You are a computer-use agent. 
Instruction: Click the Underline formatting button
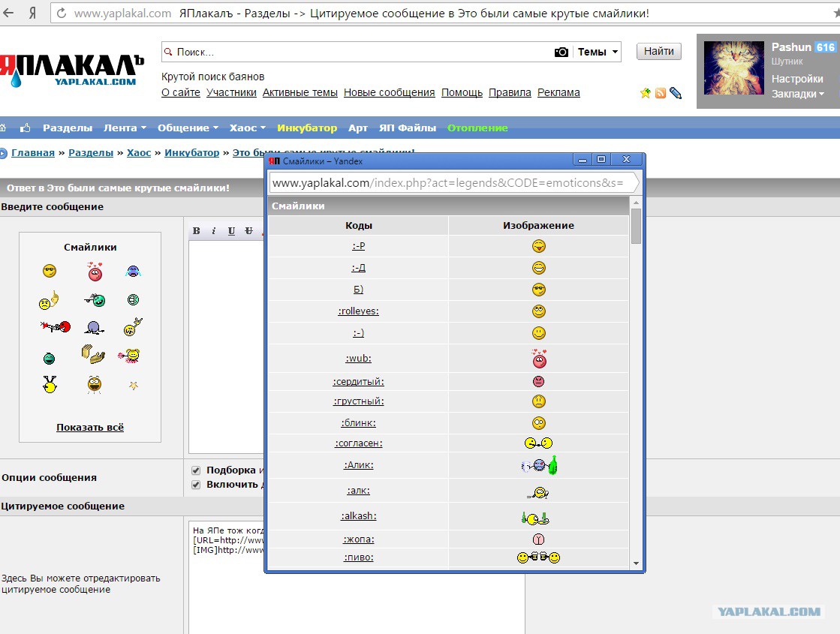(x=231, y=230)
